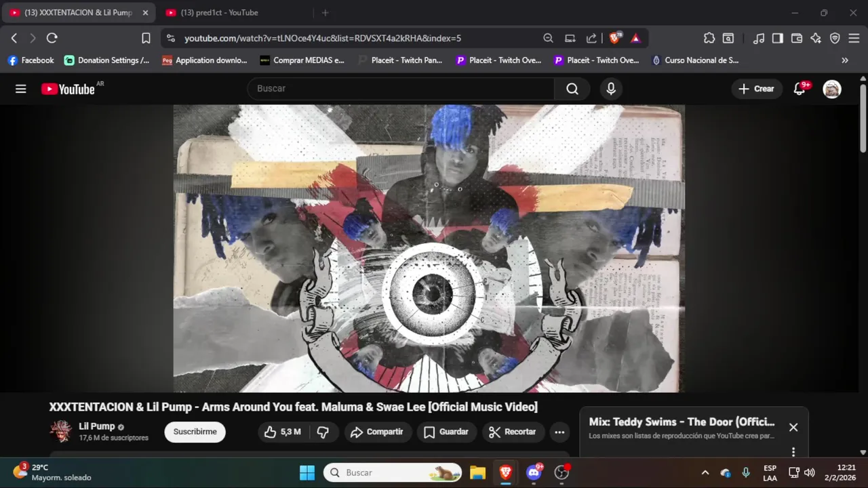The height and width of the screenshot is (488, 868).
Task: Open Discord from the taskbar
Action: [x=534, y=472]
